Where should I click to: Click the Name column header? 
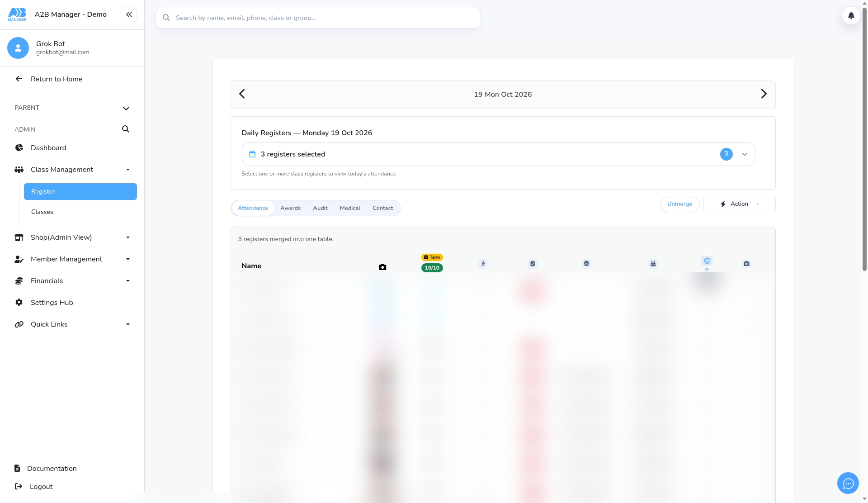coord(251,266)
